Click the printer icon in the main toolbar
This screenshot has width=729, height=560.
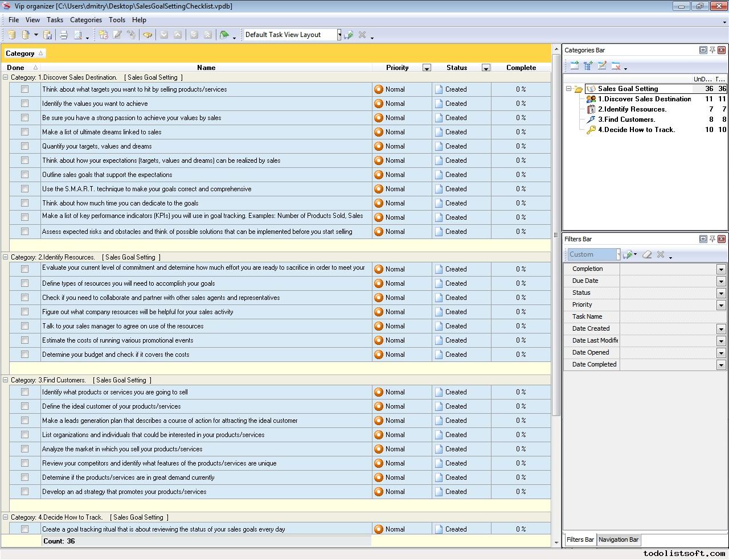click(x=64, y=35)
